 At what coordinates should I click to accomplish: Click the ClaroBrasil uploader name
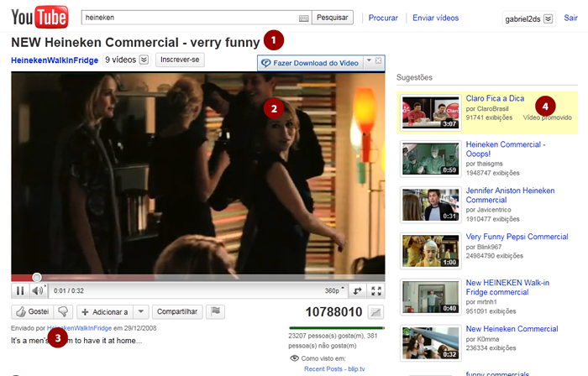(x=492, y=108)
